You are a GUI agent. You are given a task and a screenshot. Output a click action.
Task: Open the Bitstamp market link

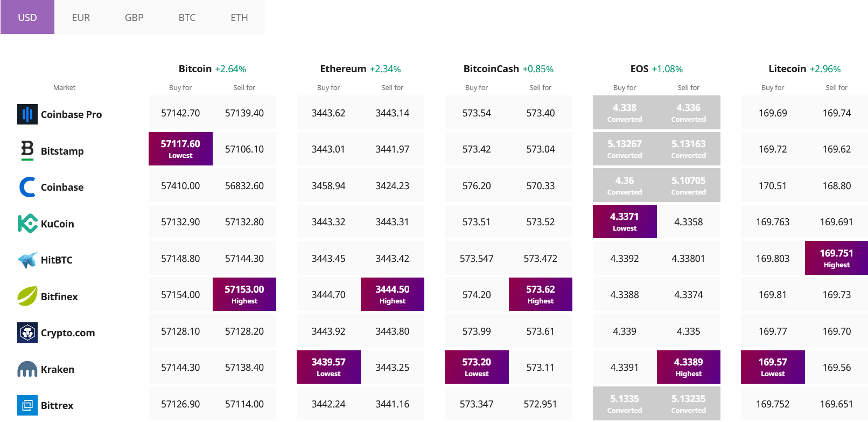pyautogui.click(x=62, y=151)
